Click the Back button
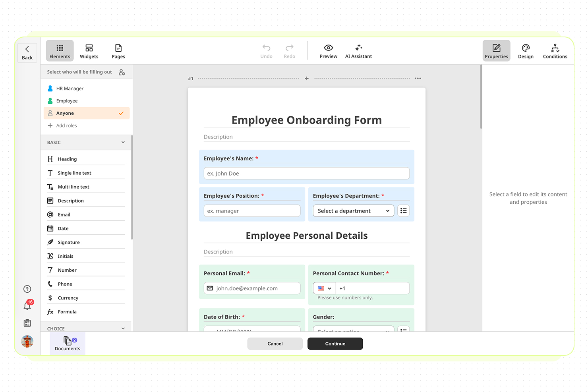The height and width of the screenshot is (392, 588). click(x=27, y=52)
